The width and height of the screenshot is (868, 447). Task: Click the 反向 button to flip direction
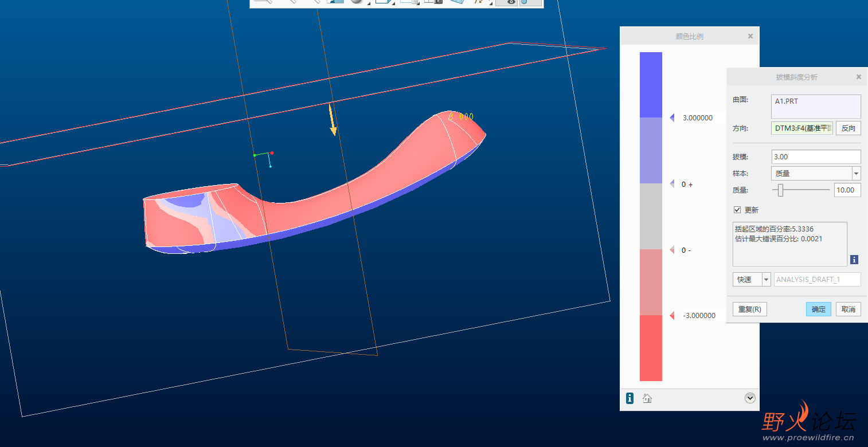(849, 128)
